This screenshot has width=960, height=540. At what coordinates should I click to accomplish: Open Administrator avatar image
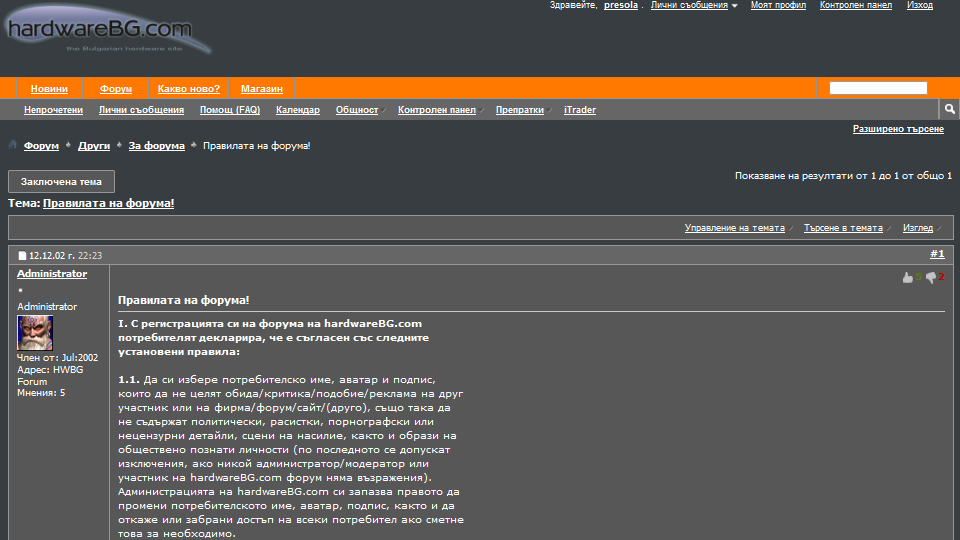tap(35, 332)
